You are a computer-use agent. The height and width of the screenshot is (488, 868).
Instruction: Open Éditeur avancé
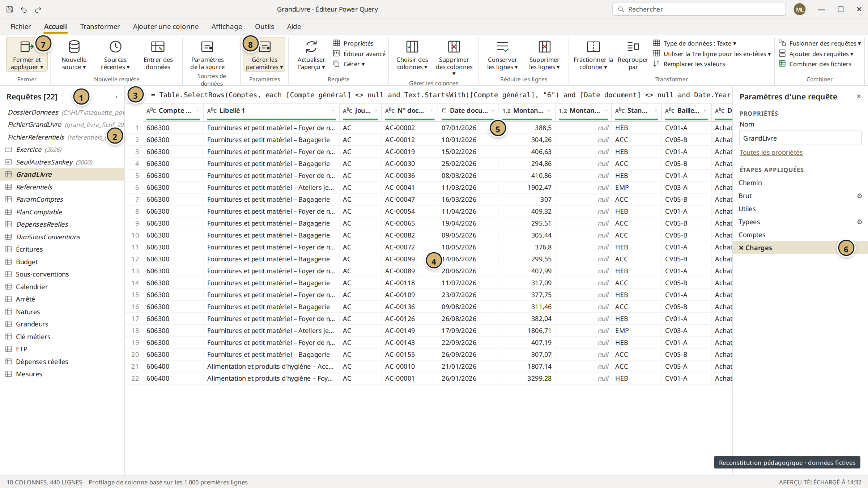coord(359,54)
